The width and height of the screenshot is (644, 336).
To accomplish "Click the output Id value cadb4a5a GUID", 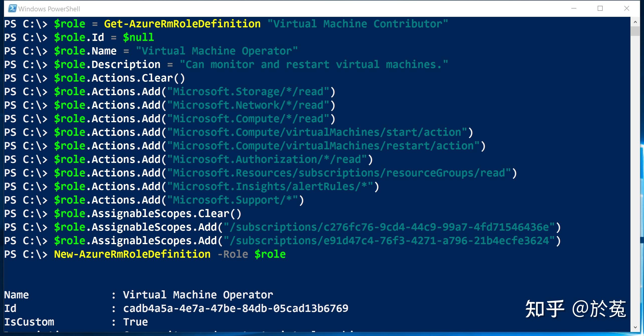I will point(236,308).
